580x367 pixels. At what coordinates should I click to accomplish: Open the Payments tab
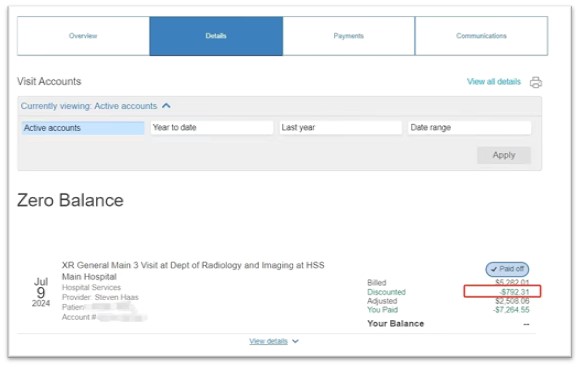(x=348, y=36)
